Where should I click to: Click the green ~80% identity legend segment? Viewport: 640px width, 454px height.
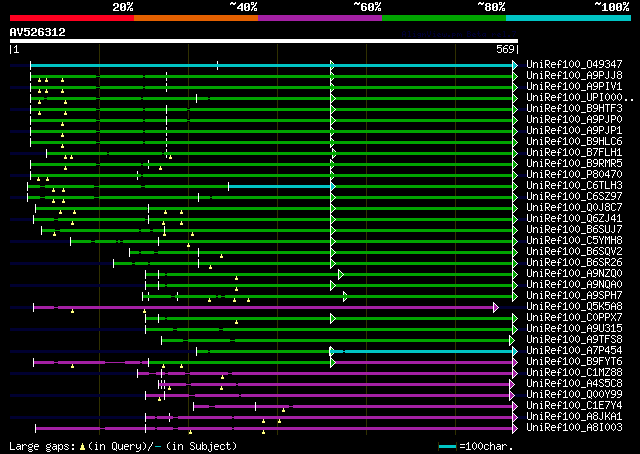click(x=444, y=18)
